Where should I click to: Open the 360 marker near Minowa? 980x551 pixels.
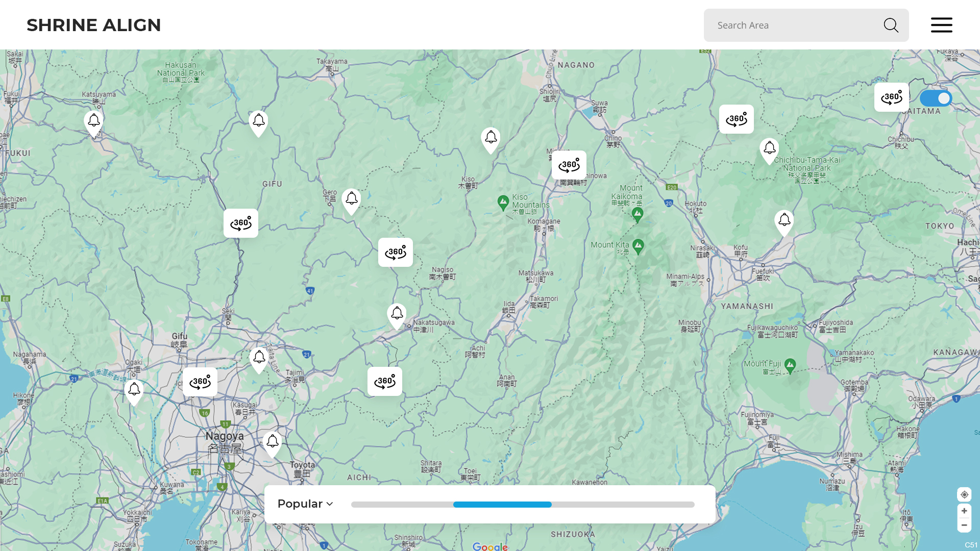(569, 165)
